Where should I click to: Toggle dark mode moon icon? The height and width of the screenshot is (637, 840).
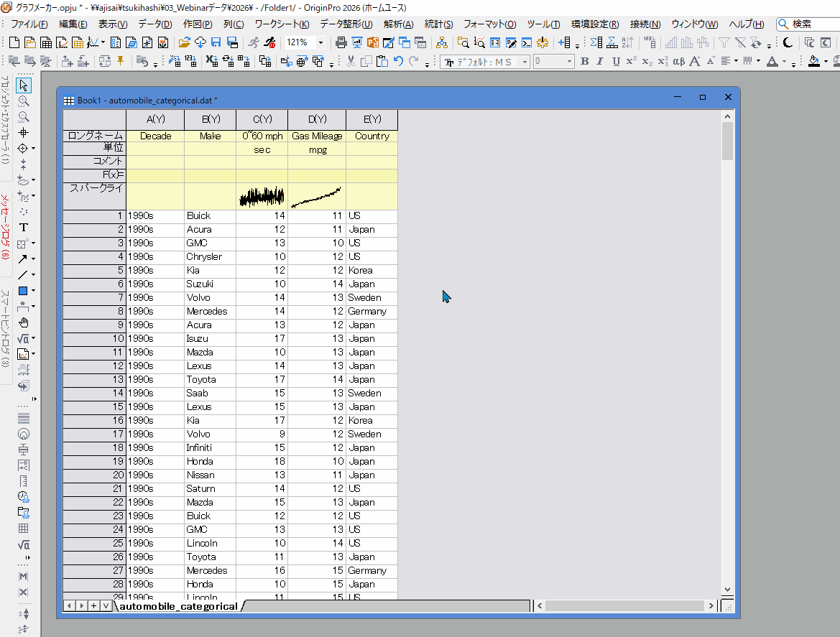coord(788,42)
